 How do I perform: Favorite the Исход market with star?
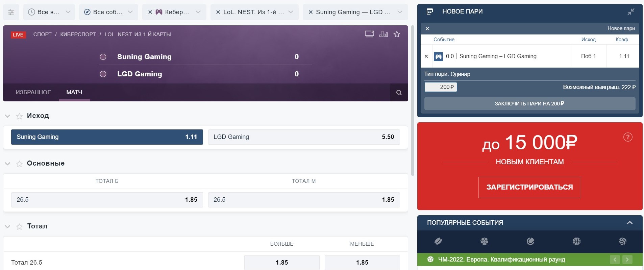[19, 116]
